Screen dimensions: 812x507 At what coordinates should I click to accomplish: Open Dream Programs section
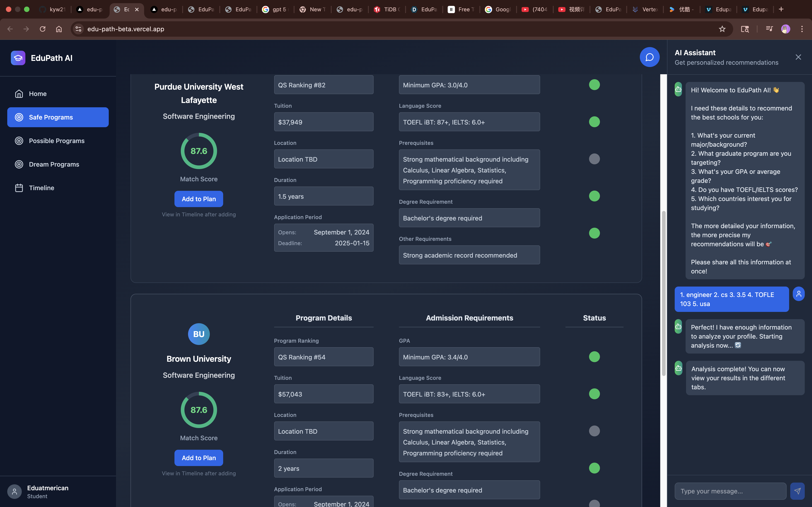54,164
